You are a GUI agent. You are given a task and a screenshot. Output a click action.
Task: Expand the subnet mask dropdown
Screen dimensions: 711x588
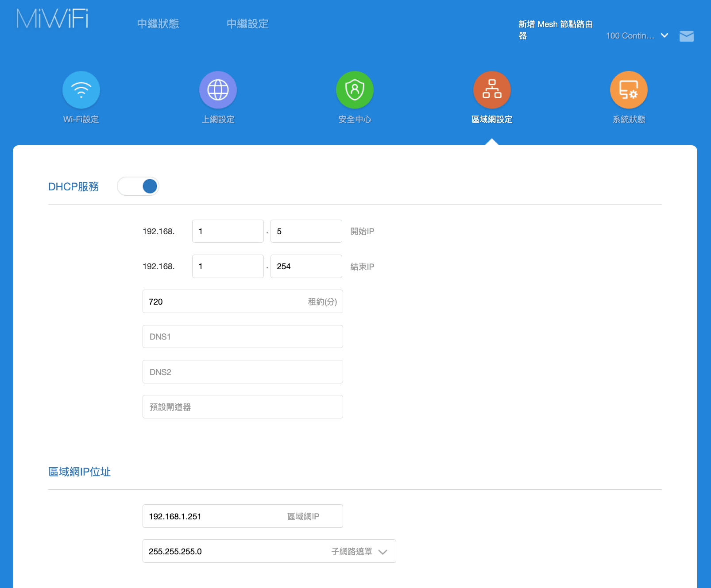click(x=383, y=552)
